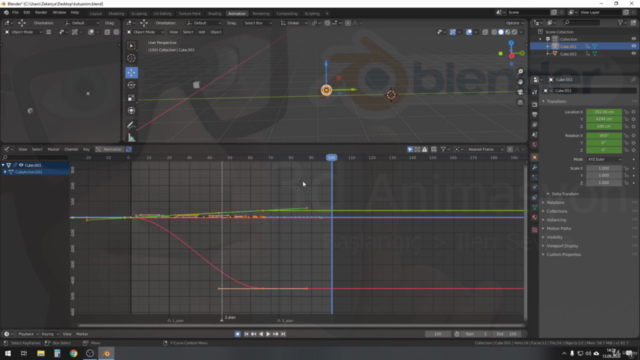Open the viewport Add menu
The width and height of the screenshot is (640, 360).
[x=202, y=32]
